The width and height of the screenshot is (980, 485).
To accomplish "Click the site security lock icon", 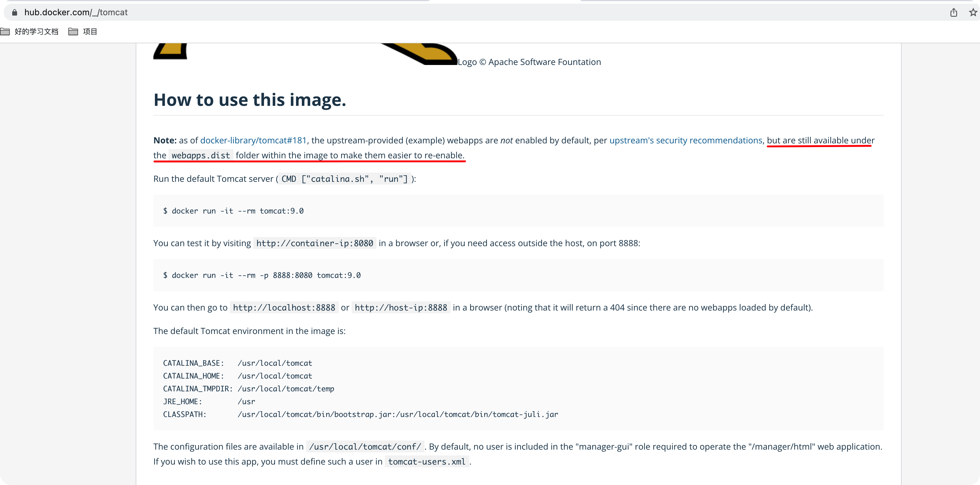I will coord(14,13).
